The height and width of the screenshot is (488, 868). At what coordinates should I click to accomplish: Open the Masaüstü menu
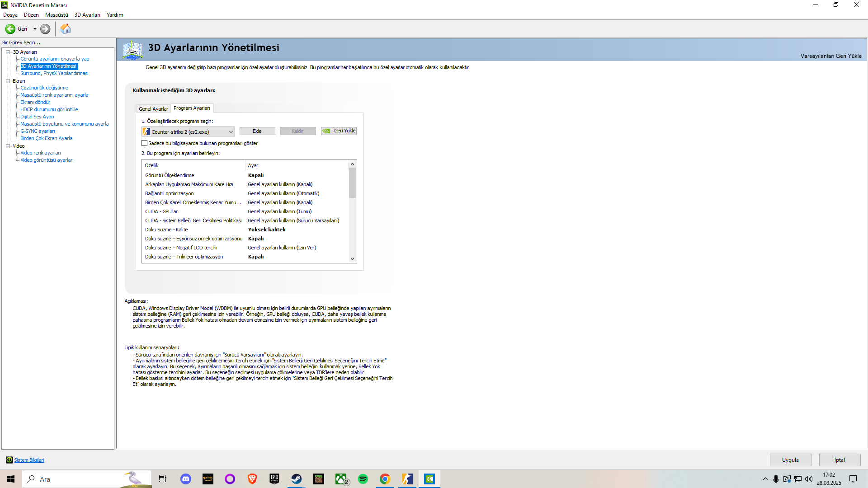tap(57, 15)
